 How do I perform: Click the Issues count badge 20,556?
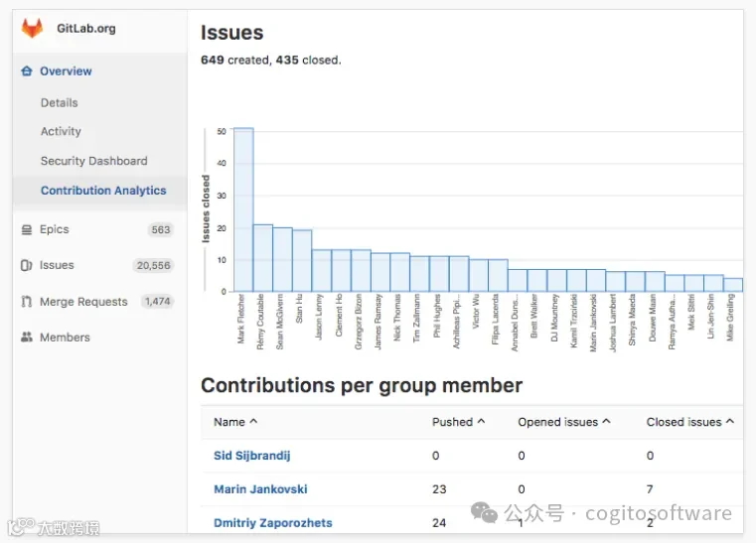153,265
